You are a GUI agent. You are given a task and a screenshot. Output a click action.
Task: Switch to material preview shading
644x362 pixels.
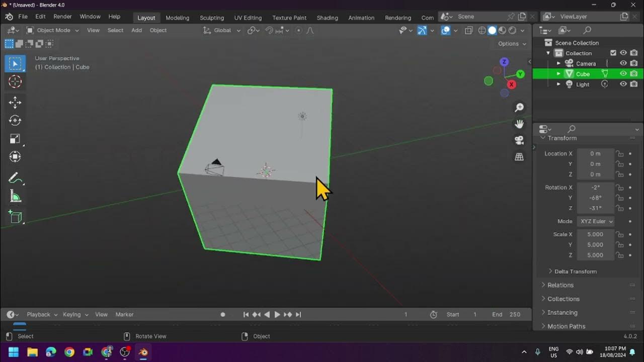tap(502, 30)
